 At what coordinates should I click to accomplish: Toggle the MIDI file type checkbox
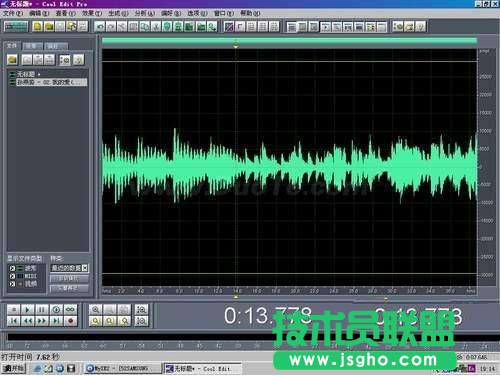(12, 276)
